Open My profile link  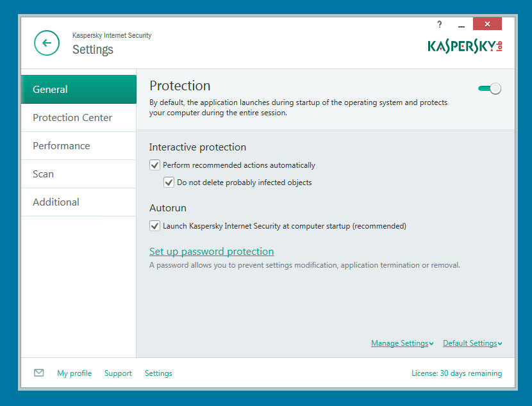pyautogui.click(x=74, y=373)
